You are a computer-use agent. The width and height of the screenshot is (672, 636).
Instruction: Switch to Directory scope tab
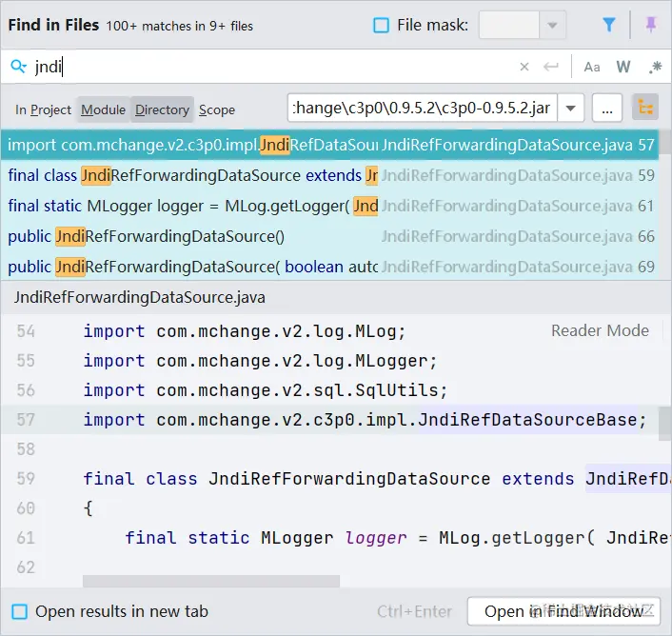pyautogui.click(x=162, y=110)
